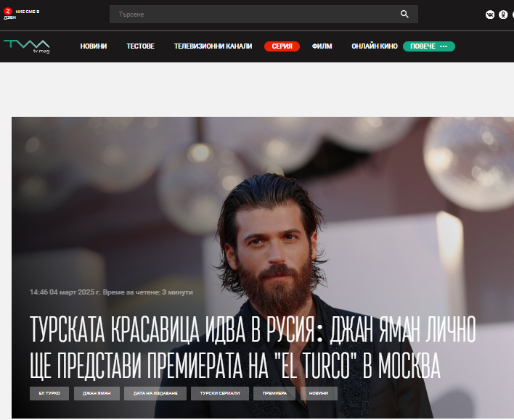Open the ПРЕМИЕРА tag
This screenshot has height=420, width=514.
pos(274,393)
